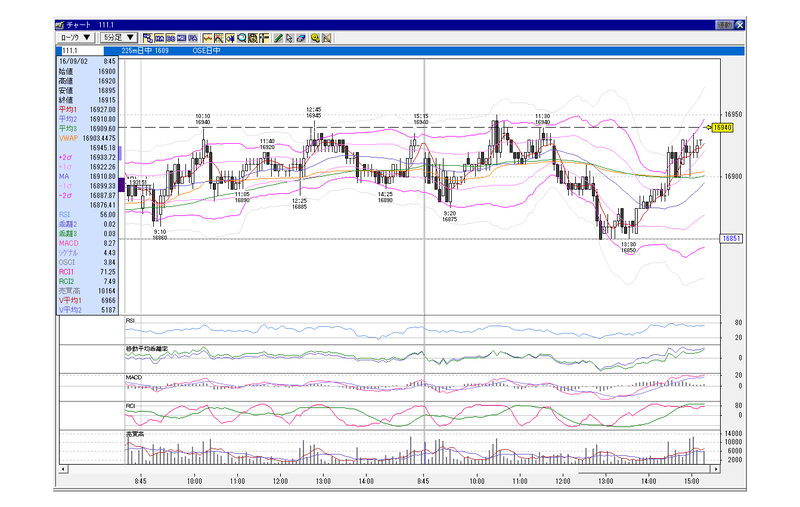Click the left arrow of horizontal scrollbar

(63, 469)
